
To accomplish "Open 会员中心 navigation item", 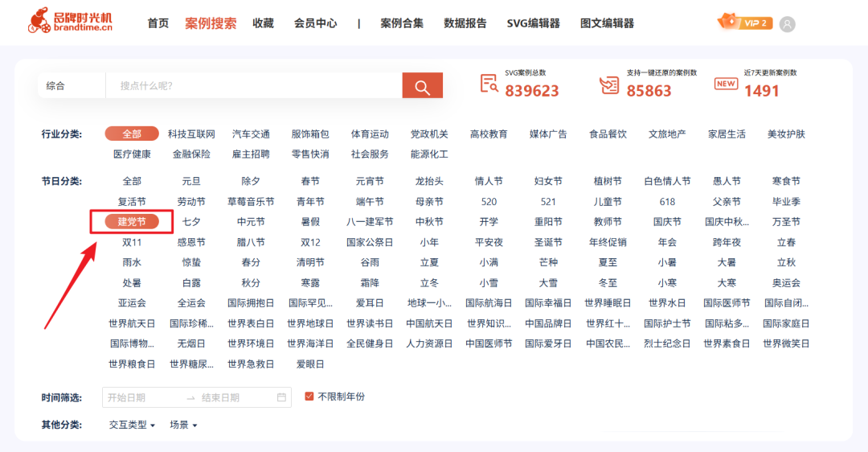I will click(x=315, y=23).
